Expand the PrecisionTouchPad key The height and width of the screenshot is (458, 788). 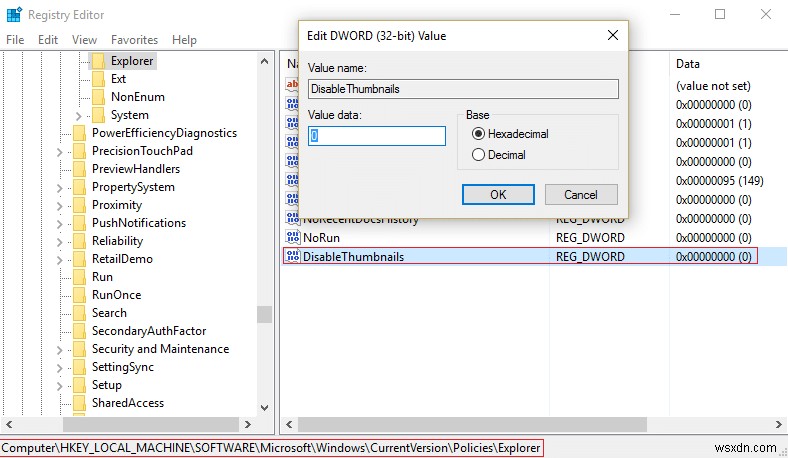(59, 152)
